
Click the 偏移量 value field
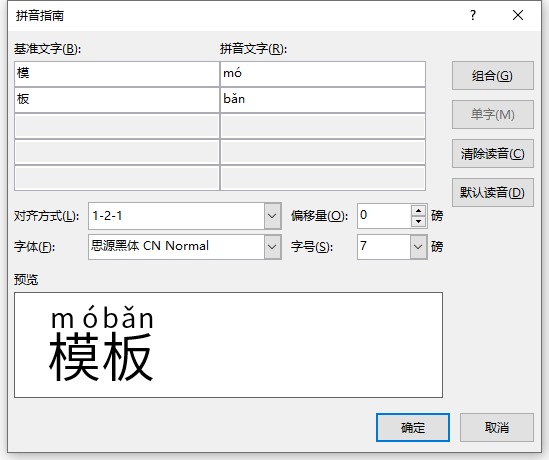(384, 216)
